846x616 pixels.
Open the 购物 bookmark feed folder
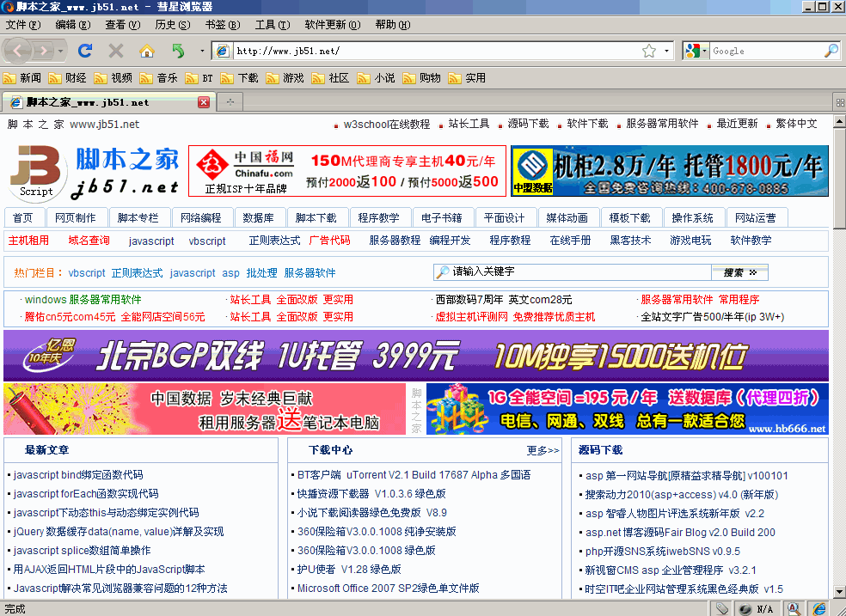[421, 78]
